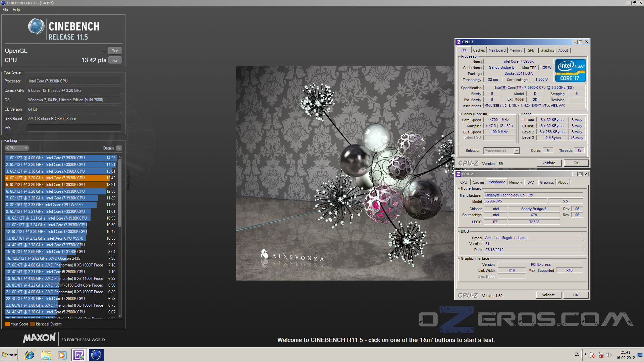Screen dimensions: 644x362
Task: Select ranking row 20 AMD FX-8150
Action: [x=60, y=285]
